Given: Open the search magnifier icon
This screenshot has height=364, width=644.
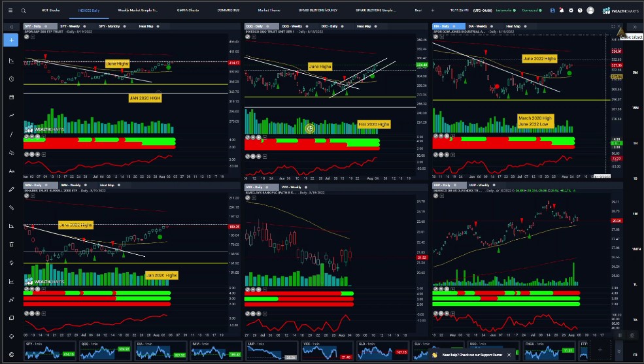Looking at the screenshot, I should coord(24,10).
